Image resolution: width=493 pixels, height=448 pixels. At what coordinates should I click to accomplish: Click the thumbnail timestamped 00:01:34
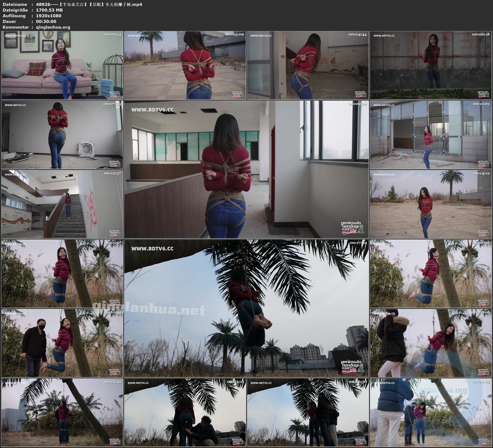click(62, 65)
